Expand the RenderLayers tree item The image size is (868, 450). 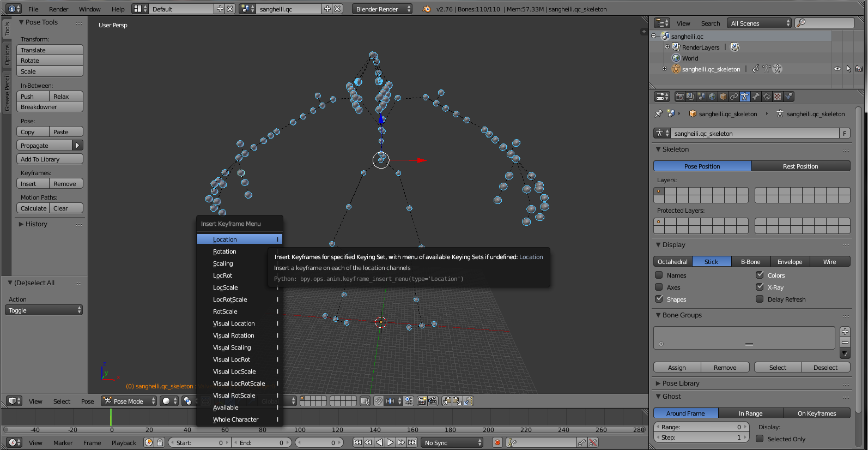[x=667, y=47]
